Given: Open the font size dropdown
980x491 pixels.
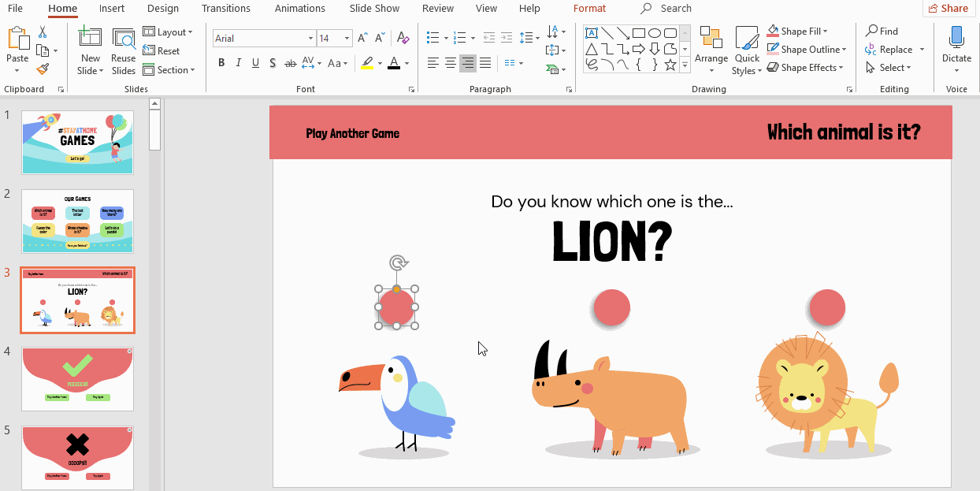Looking at the screenshot, I should (x=347, y=39).
